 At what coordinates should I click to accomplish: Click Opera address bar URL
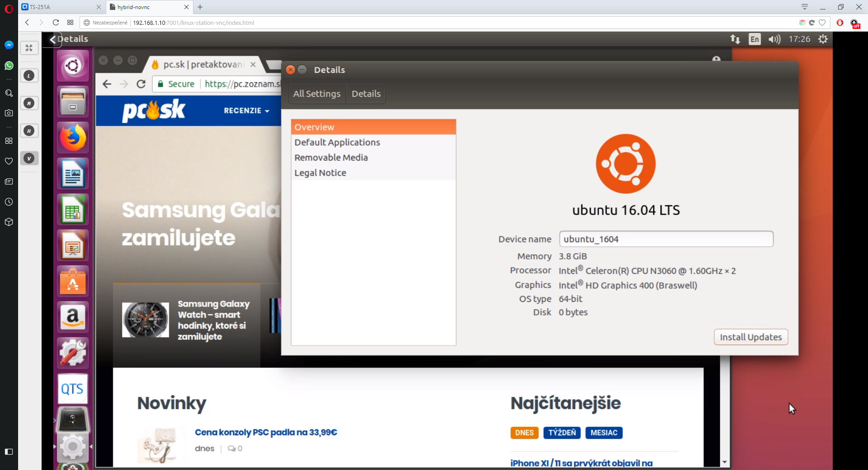click(193, 23)
